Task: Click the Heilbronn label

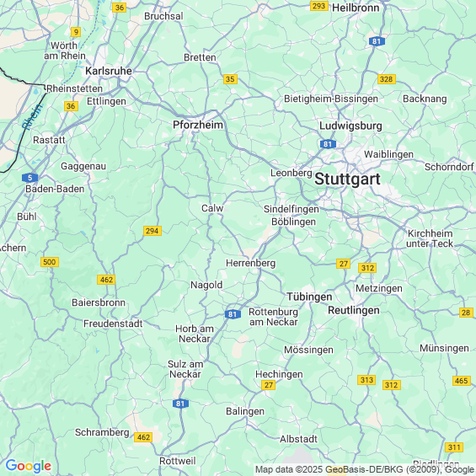Action: pos(356,8)
